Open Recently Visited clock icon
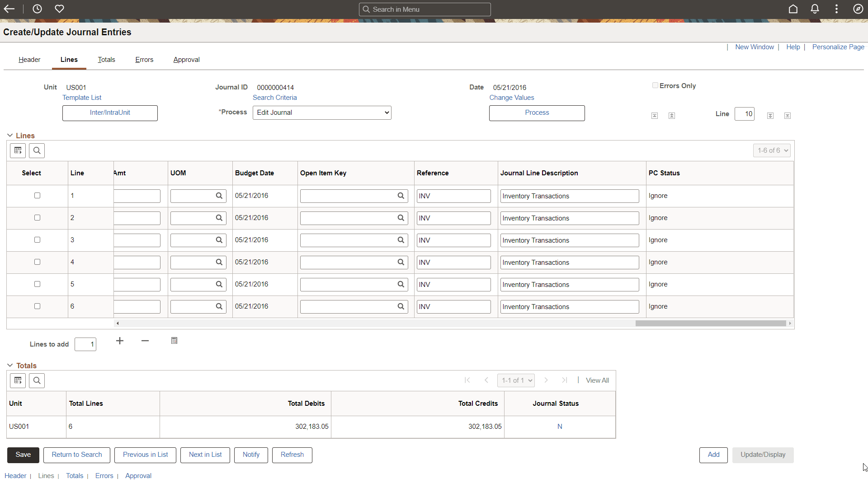Viewport: 868px width, 488px height. (37, 9)
